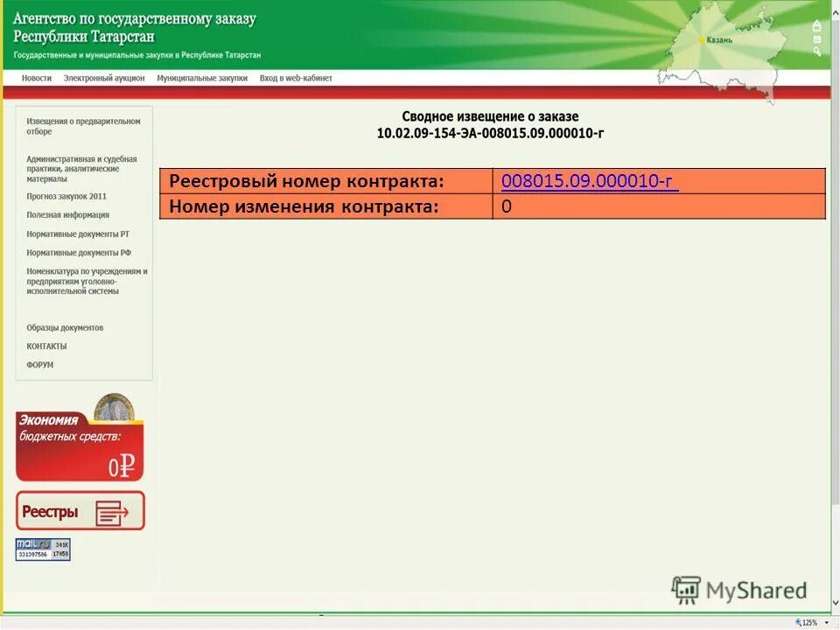Click the mail.ru counter badge
This screenshot has width=840, height=630.
pyautogui.click(x=42, y=547)
